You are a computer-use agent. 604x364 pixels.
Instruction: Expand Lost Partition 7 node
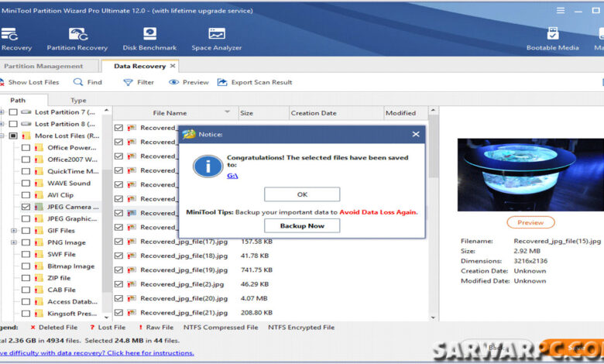click(x=2, y=112)
